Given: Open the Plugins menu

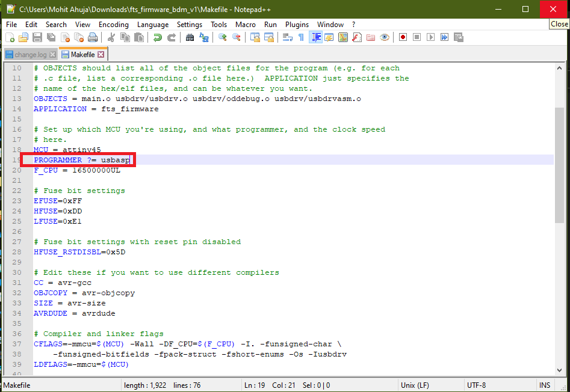Looking at the screenshot, I should 297,24.
